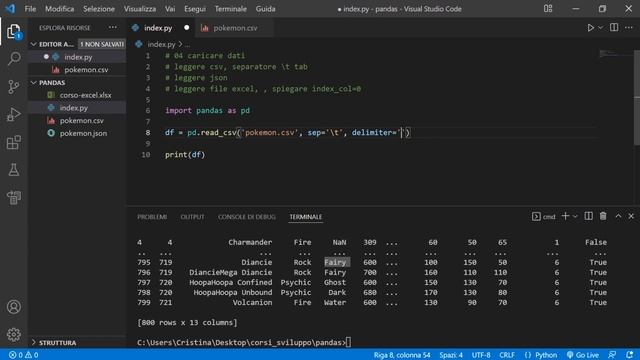Switch to the Problemi panel tab
This screenshot has width=640, height=360.
click(152, 217)
